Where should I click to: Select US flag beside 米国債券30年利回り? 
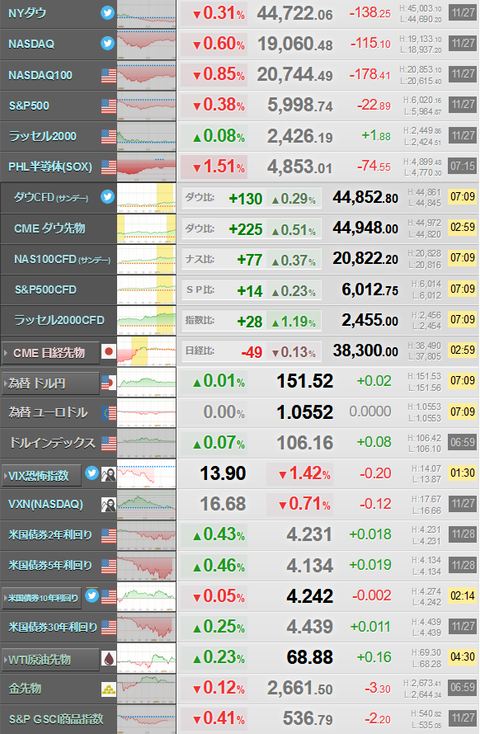click(x=109, y=627)
